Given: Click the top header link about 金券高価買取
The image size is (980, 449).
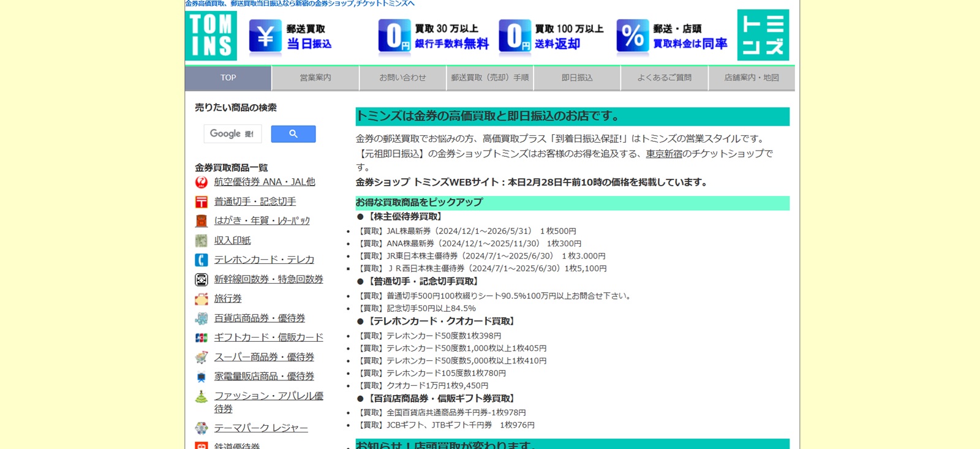Looking at the screenshot, I should point(300,4).
